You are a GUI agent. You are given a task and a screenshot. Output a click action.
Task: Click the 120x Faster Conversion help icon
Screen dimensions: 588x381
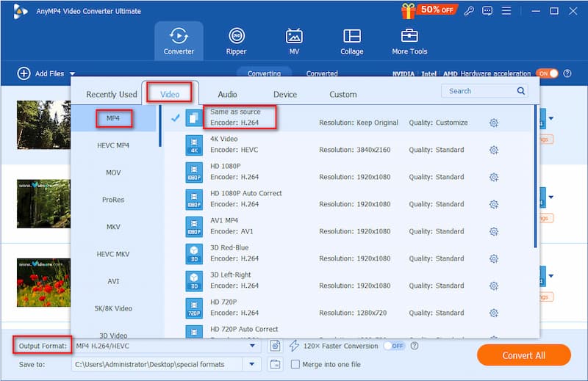point(415,346)
